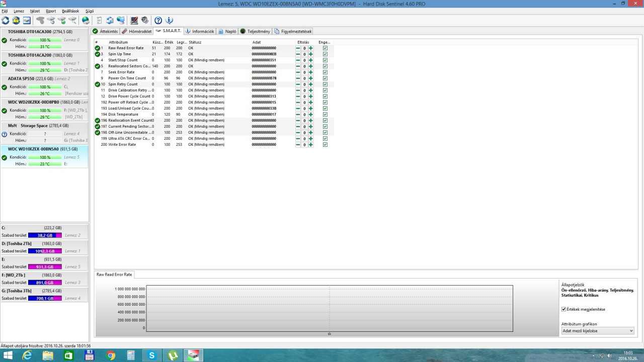Image resolution: width=644 pixels, height=362 pixels.
Task: Click the question mark icon of Msft Storage Space
Action: (x=5, y=134)
